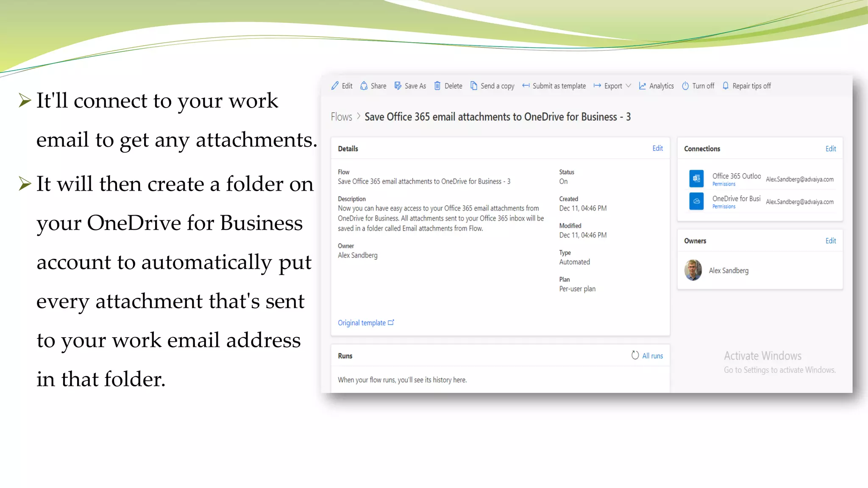Click the Created date 'Dec 11, 04:46 PM'
Viewport: 868px width, 488px height.
(583, 208)
